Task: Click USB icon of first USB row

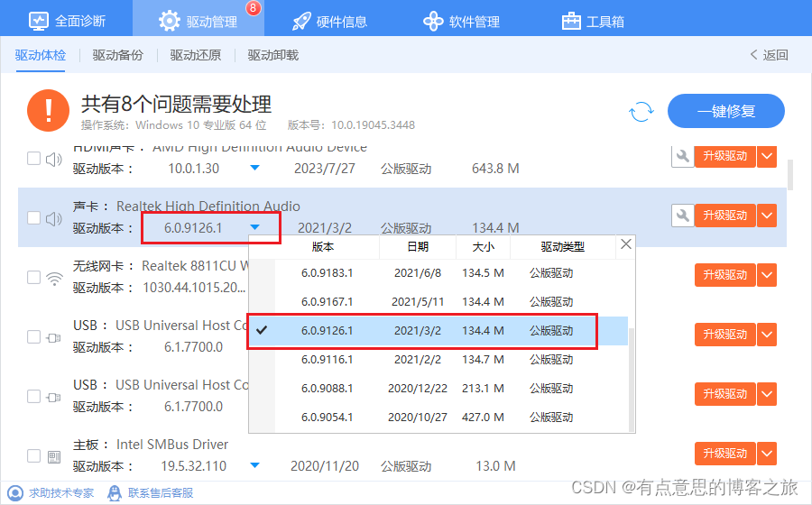Action: 54,338
